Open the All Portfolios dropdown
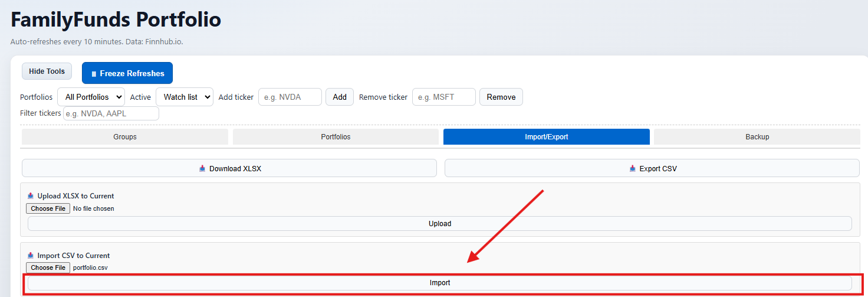 point(91,97)
